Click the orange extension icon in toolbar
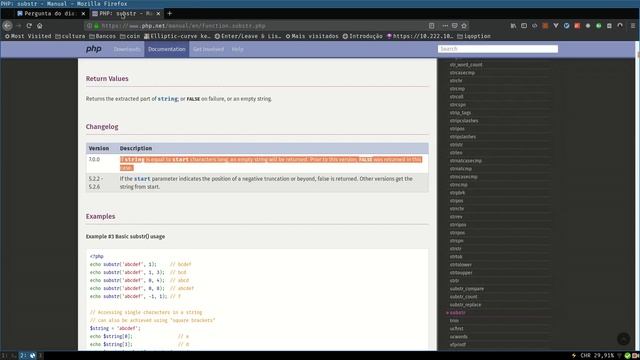Screen dimensions: 640x360 545,26
